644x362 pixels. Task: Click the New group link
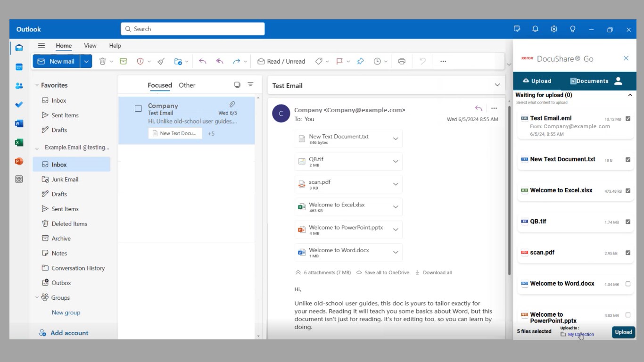tap(66, 313)
